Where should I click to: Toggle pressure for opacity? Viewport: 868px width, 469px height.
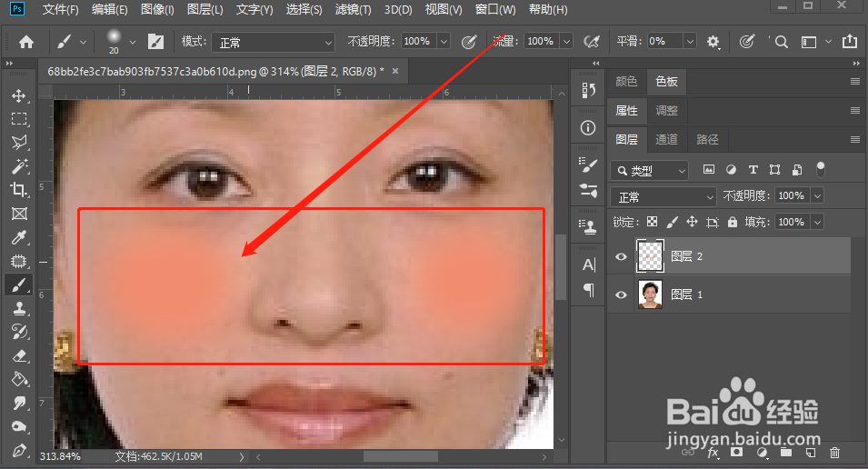[469, 42]
